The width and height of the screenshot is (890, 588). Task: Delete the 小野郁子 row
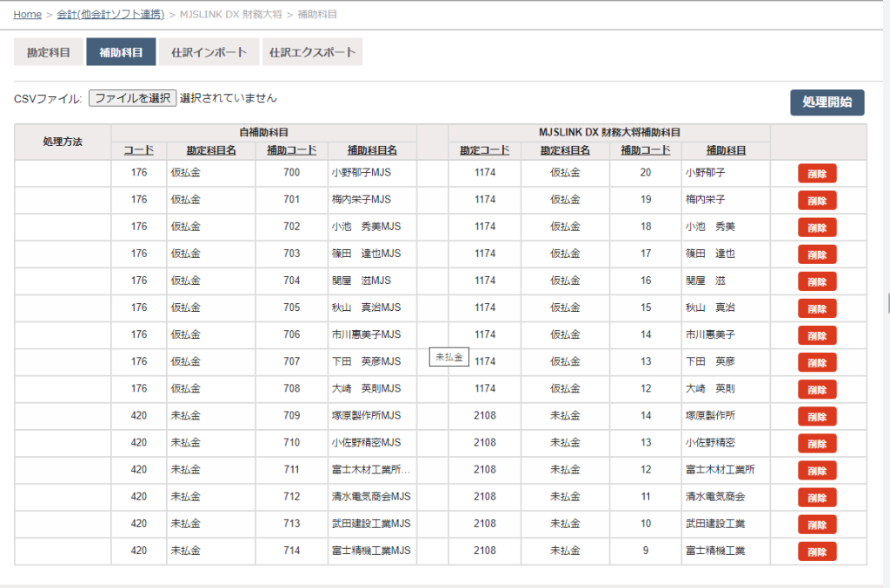tap(817, 174)
